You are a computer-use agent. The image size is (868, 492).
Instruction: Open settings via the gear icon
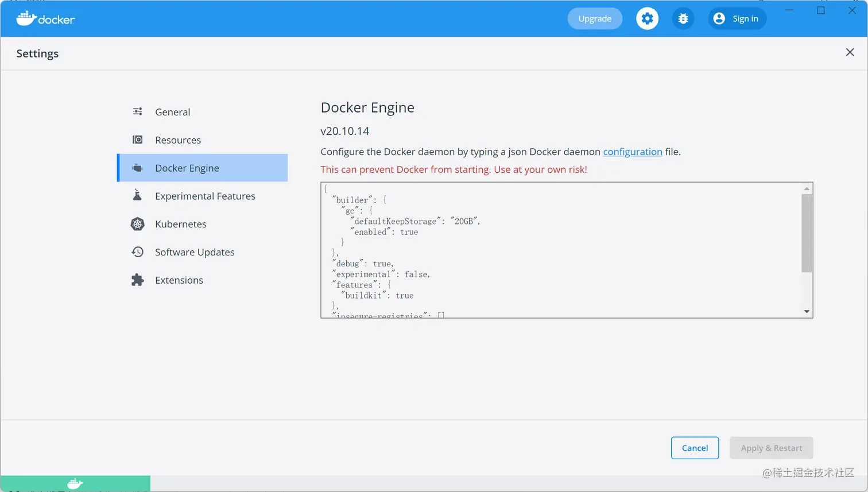click(647, 18)
